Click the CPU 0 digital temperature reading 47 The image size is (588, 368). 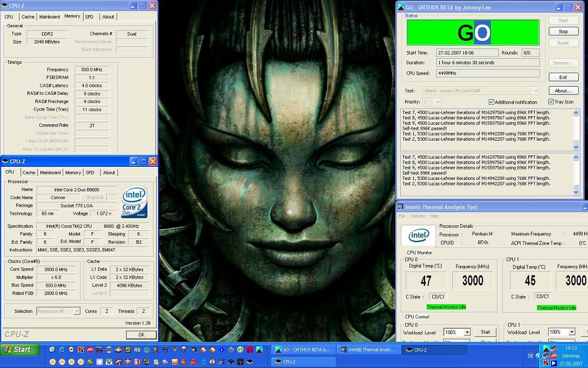tap(426, 281)
